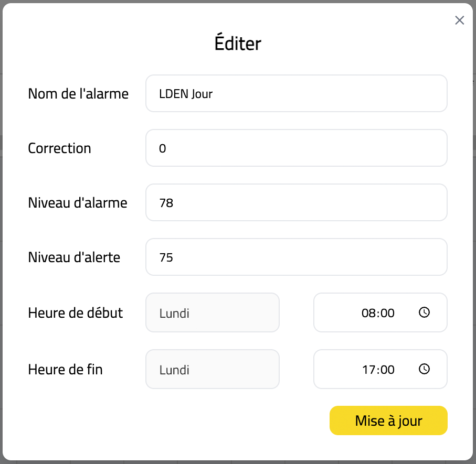476x464 pixels.
Task: Select the Niveau d'alarme field showing 78
Action: tap(296, 202)
